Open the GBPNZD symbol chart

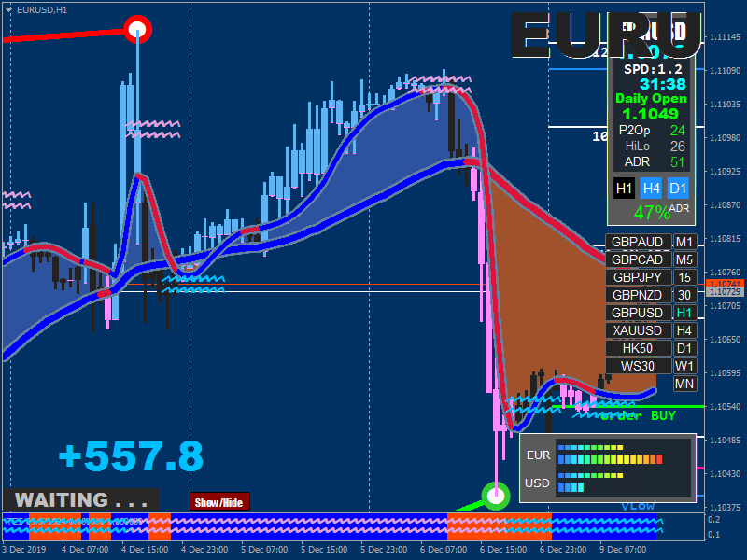(x=638, y=295)
